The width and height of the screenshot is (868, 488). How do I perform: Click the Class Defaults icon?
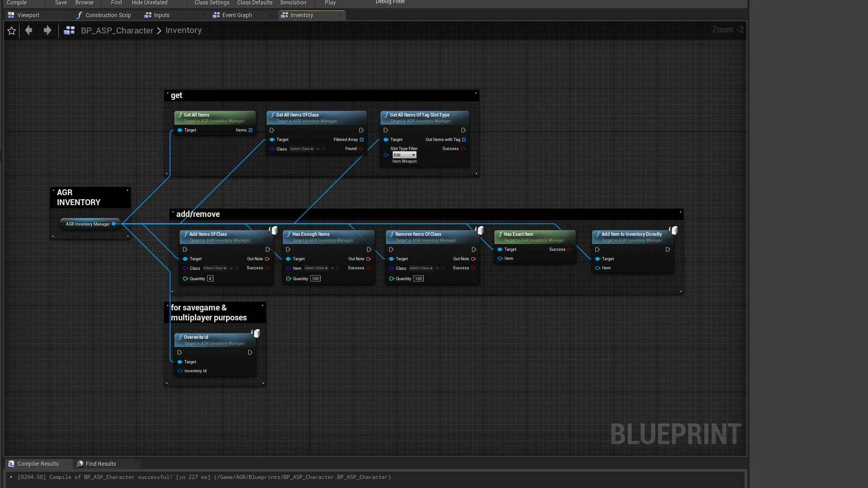point(255,3)
